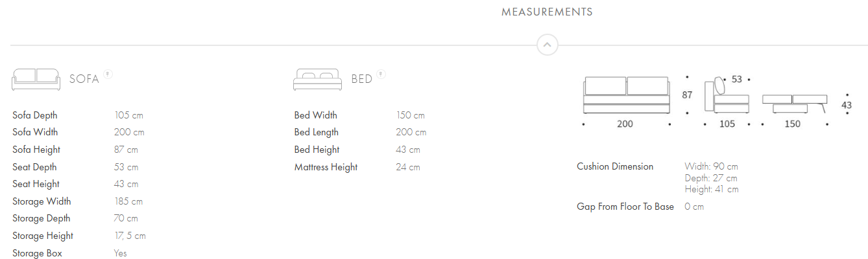
Task: Click the sofa outline icon
Action: point(36,78)
